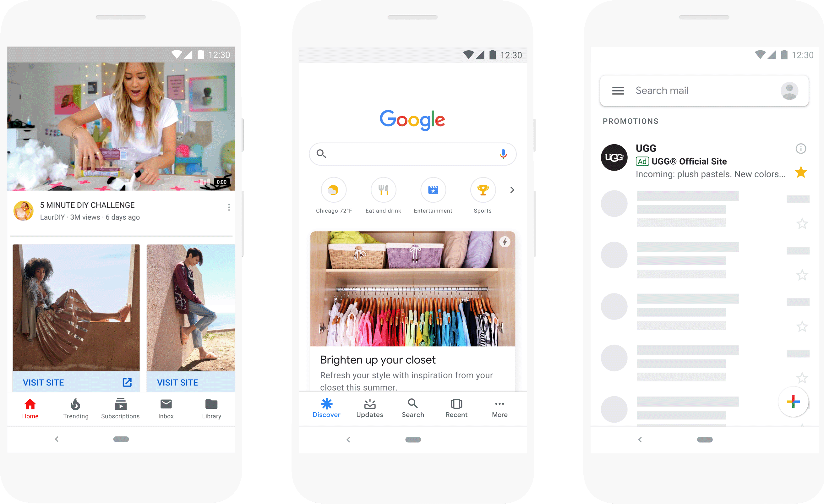Star the third email in Gmail list
The width and height of the screenshot is (824, 504).
coord(802,326)
